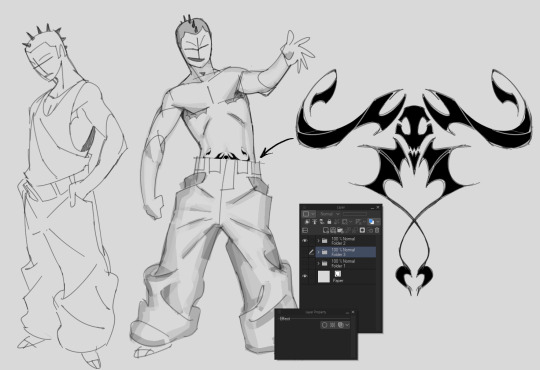Click the border effect circle icon

point(324,325)
